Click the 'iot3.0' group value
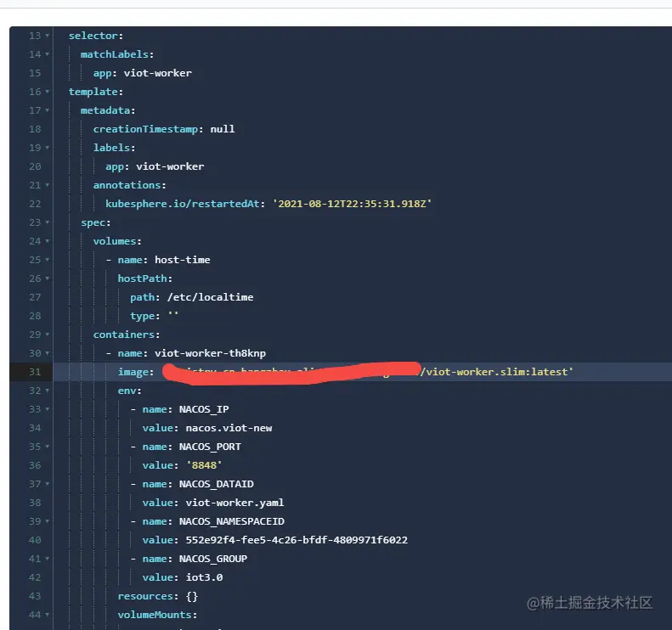This screenshot has height=630, width=672. tap(204, 577)
